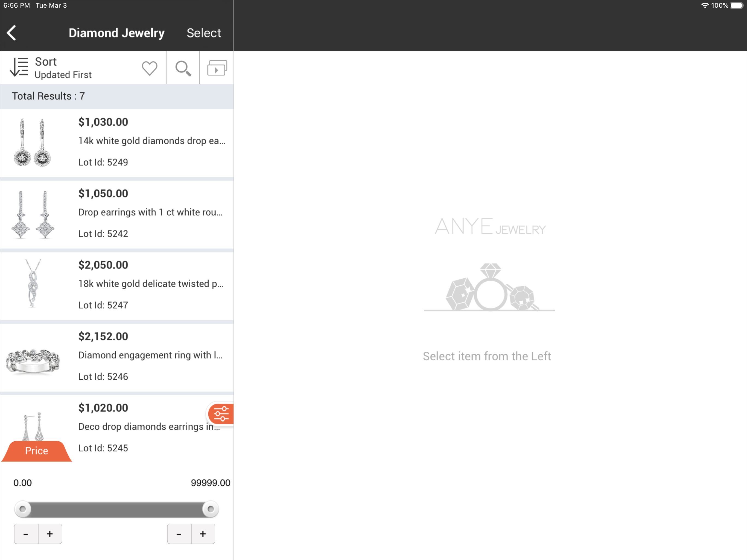Tap Lot Id: 5247
This screenshot has width=747, height=560.
pyautogui.click(x=103, y=305)
